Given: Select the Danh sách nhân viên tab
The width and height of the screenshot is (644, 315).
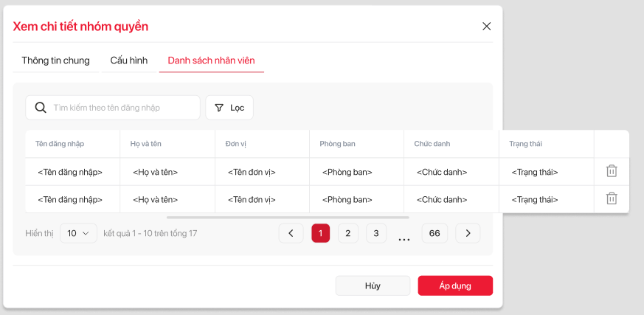Looking at the screenshot, I should (x=211, y=60).
